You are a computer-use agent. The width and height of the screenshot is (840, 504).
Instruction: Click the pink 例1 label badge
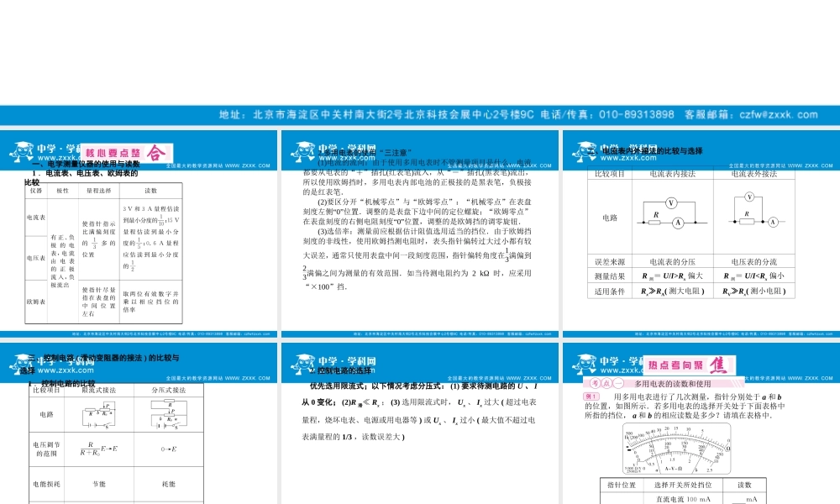(x=591, y=396)
